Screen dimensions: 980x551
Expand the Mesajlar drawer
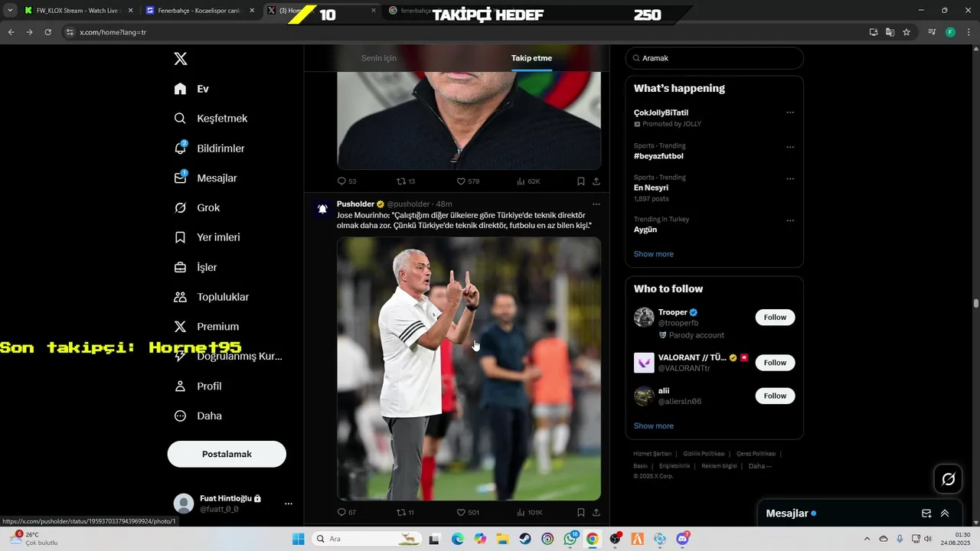tap(945, 514)
